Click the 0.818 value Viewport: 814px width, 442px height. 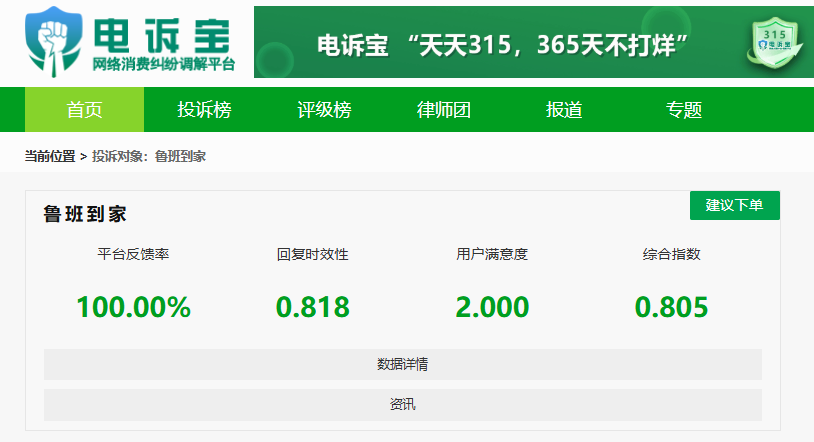pos(313,306)
